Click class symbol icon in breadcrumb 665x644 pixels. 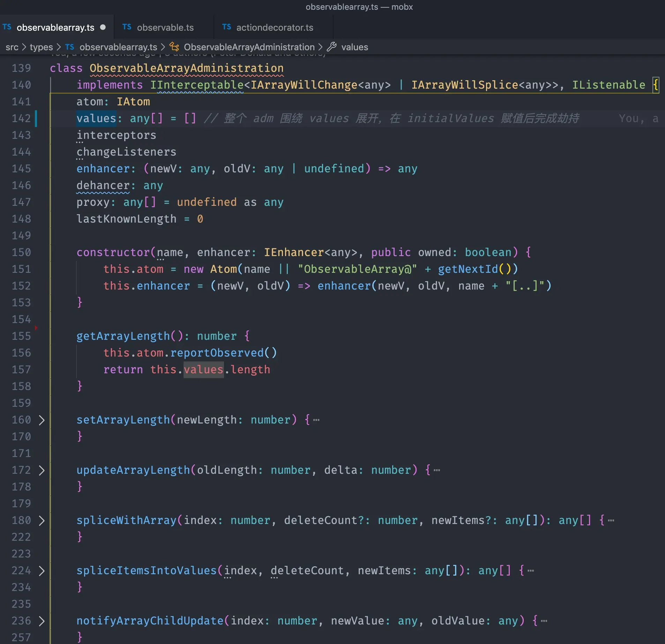[x=174, y=47]
